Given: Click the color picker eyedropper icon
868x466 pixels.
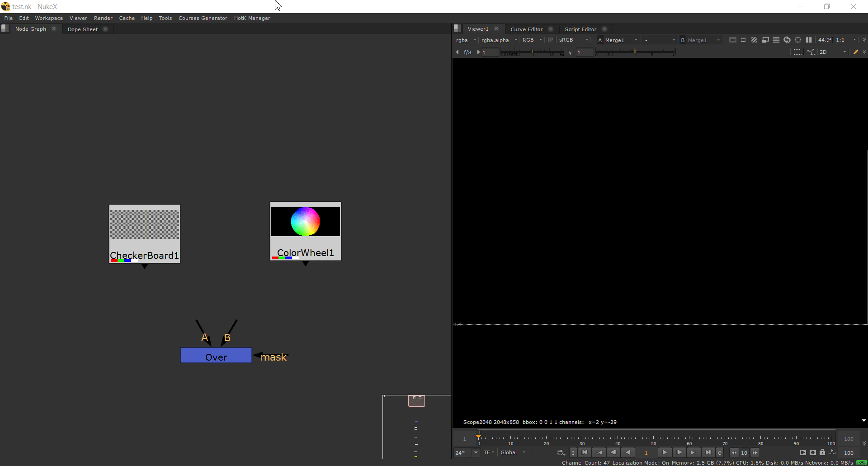Looking at the screenshot, I should tap(855, 52).
